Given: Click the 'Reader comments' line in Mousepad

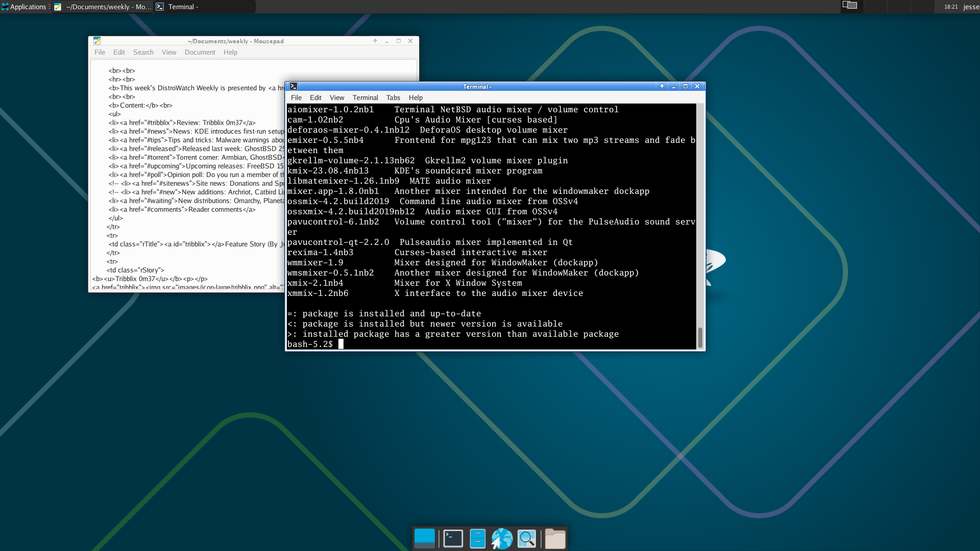Looking at the screenshot, I should [x=182, y=209].
